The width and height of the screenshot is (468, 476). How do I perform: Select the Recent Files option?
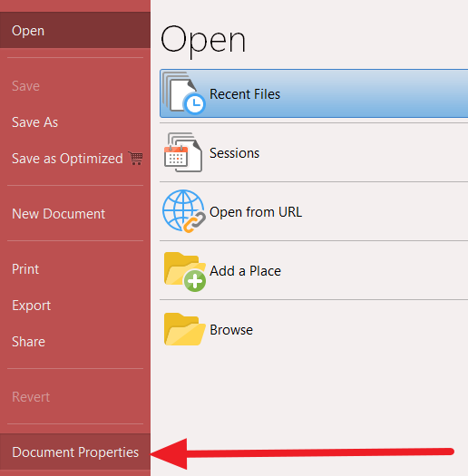pos(314,93)
